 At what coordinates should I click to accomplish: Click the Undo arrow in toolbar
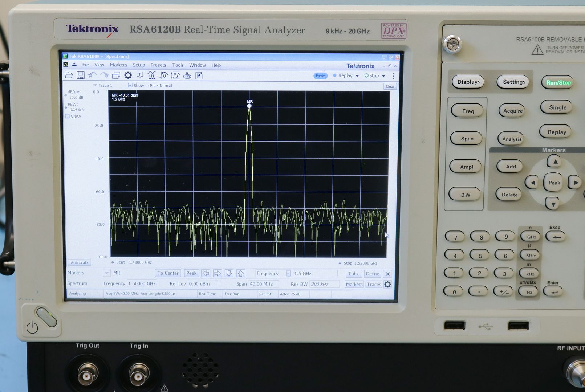click(92, 75)
